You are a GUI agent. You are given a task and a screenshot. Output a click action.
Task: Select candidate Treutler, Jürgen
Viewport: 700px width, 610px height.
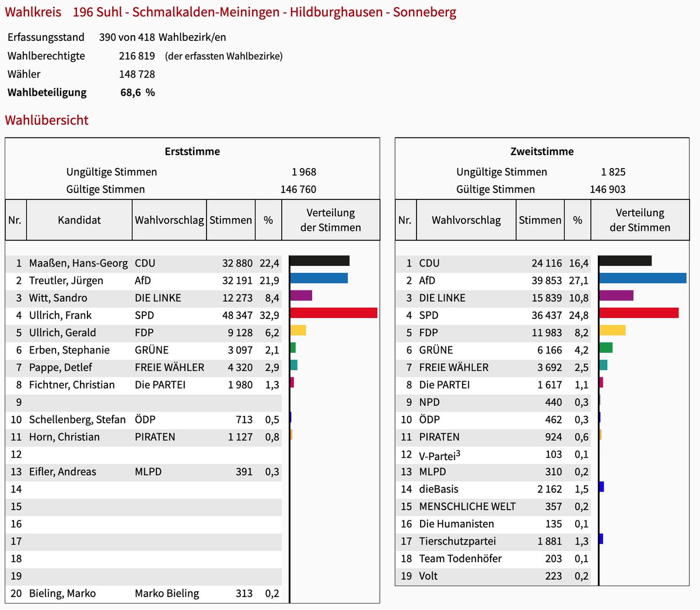(66, 281)
